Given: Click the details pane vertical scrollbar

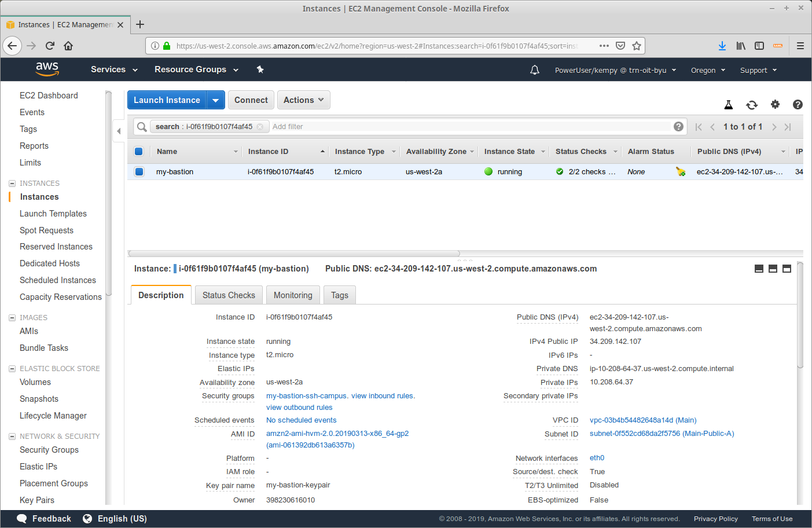Looking at the screenshot, I should click(800, 315).
